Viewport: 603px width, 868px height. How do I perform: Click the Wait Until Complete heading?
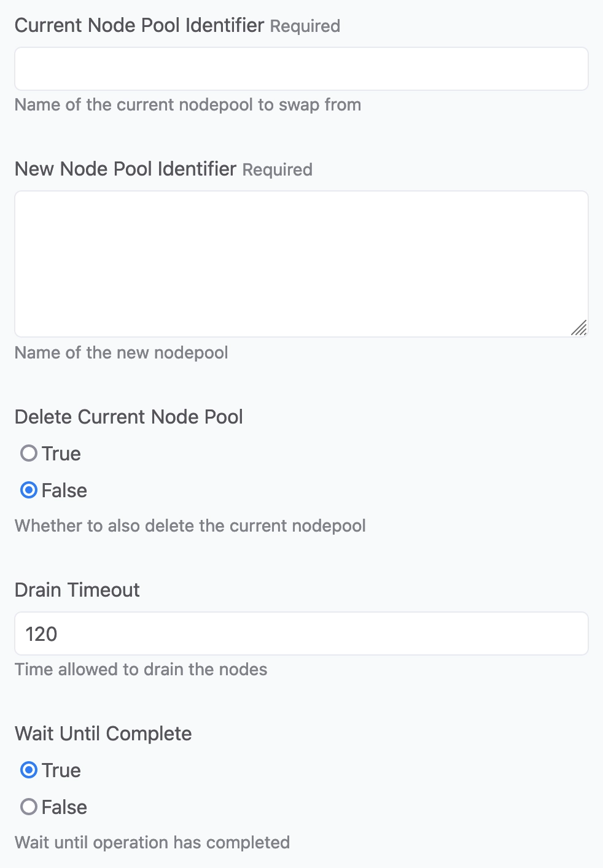[x=103, y=734]
